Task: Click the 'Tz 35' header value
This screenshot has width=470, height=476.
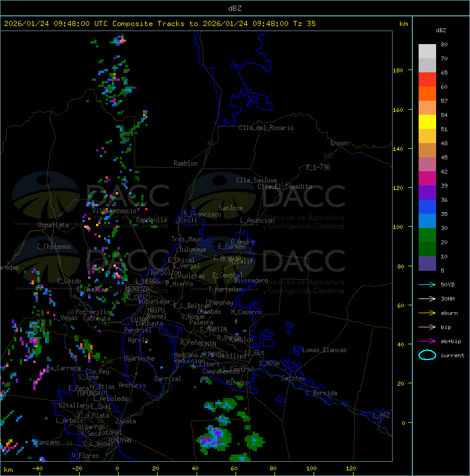Action: pyautogui.click(x=304, y=24)
